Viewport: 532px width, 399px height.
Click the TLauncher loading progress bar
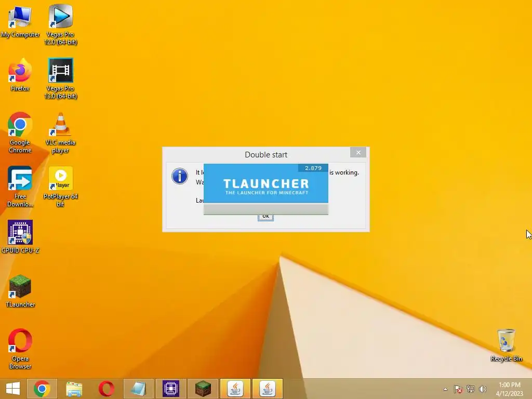[265, 209]
